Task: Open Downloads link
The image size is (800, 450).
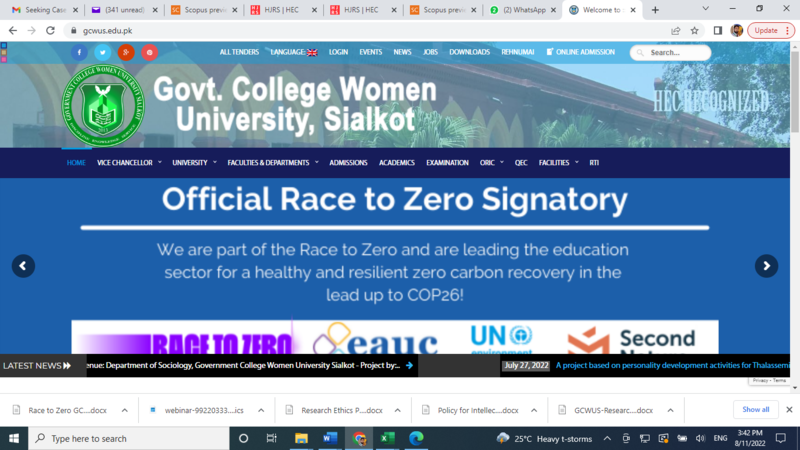Action: pos(469,52)
